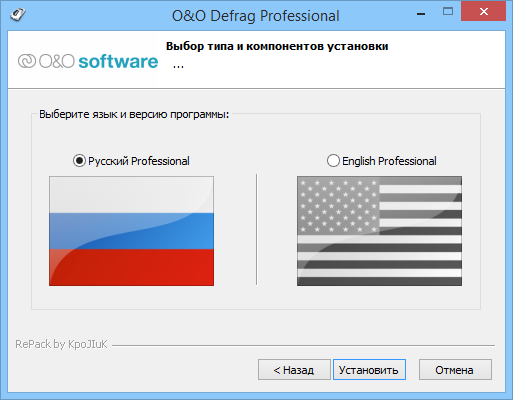Click the Russian flag image
Image resolution: width=513 pixels, height=400 pixels.
[131, 231]
